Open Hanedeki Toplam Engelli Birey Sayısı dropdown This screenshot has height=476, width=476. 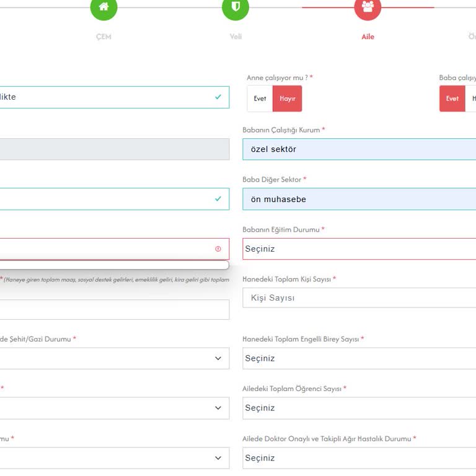[x=359, y=358]
